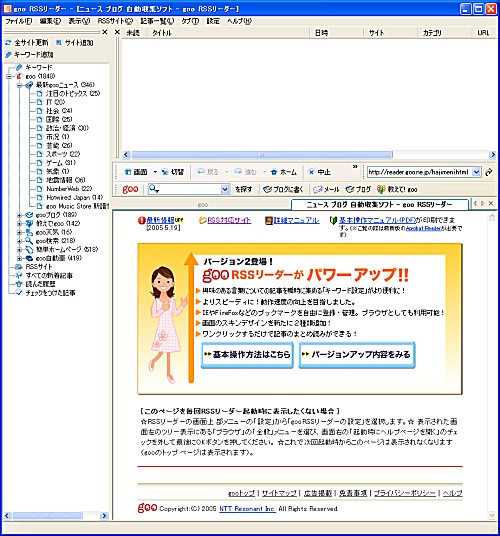Screen dimensions: 500x536
Task: Open the goo search box dropdown
Action: (x=225, y=189)
